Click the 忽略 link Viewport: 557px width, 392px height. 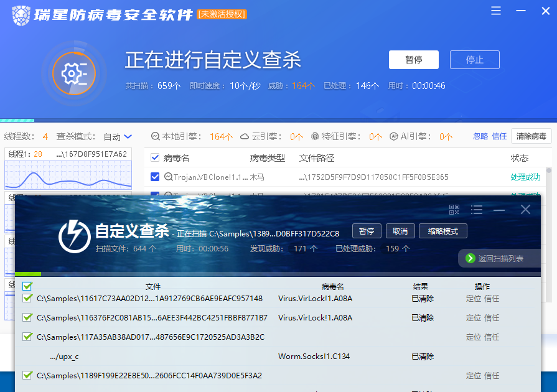coord(480,136)
